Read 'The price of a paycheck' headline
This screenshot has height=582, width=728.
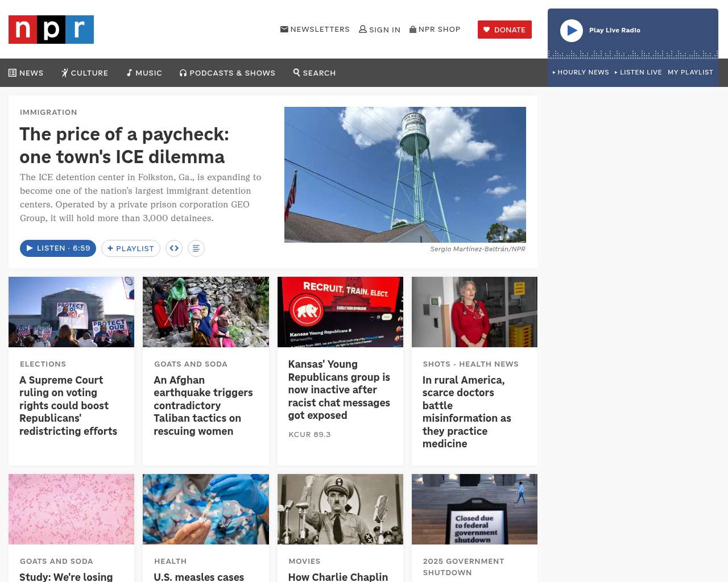tap(125, 145)
